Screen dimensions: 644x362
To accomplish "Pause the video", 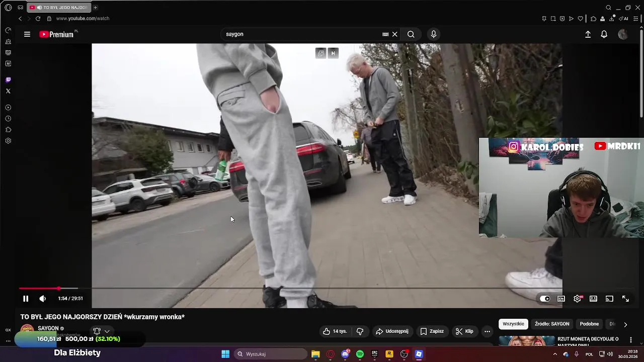I will 26,299.
